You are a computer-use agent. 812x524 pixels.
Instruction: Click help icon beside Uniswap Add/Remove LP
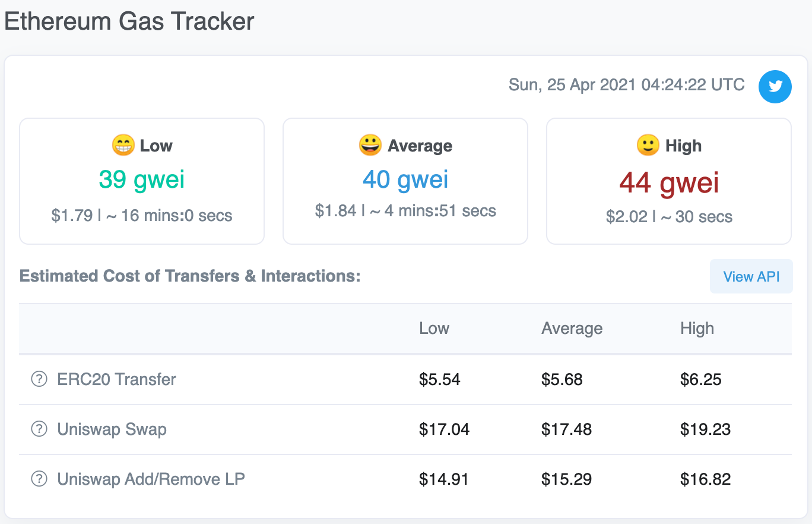pyautogui.click(x=39, y=479)
